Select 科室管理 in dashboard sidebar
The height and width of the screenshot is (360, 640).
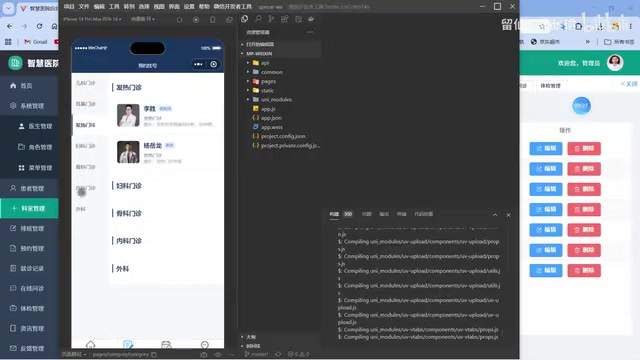click(29, 208)
